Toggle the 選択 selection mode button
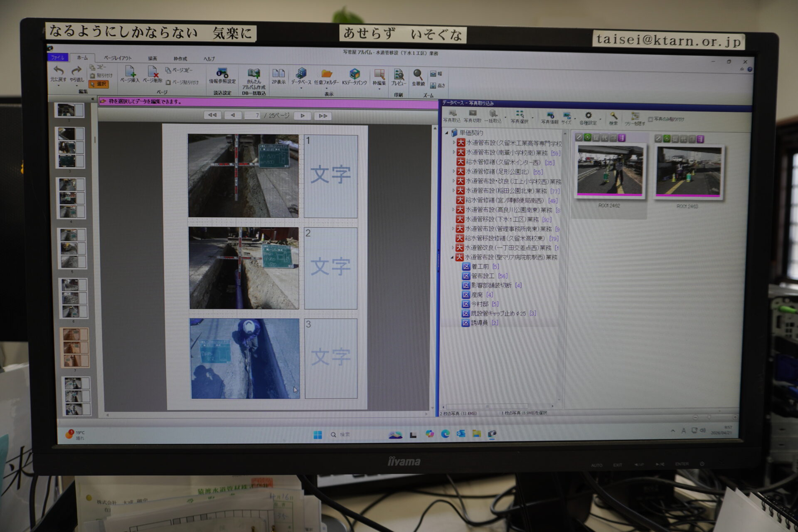Image resolution: width=798 pixels, height=532 pixels. [x=99, y=84]
